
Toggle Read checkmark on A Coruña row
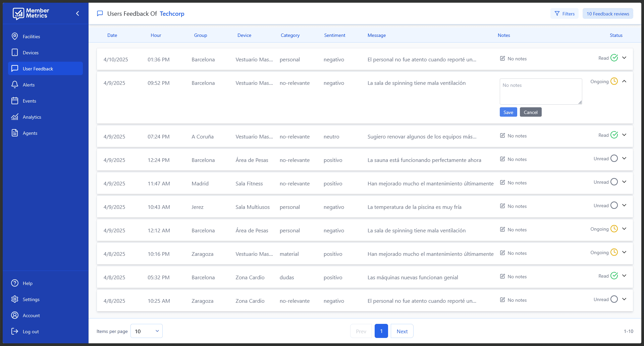pyautogui.click(x=614, y=135)
